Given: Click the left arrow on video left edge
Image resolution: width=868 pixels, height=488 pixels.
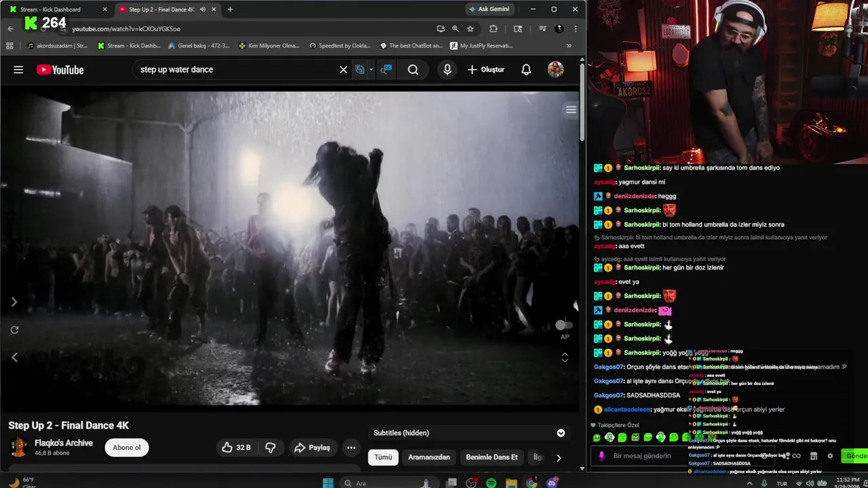Looking at the screenshot, I should [14, 357].
